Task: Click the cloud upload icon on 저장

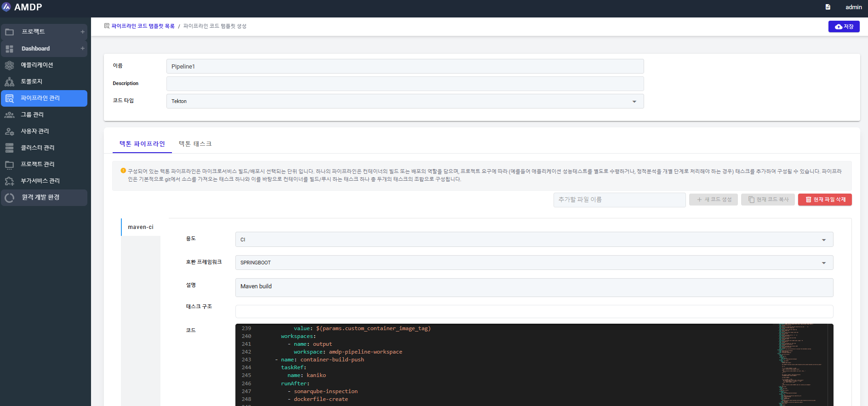Action: coord(839,27)
